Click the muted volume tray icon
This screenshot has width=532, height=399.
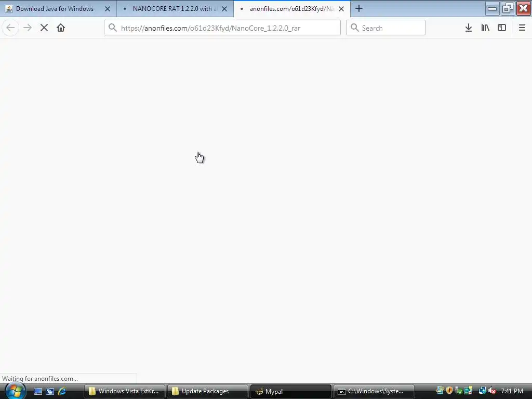(x=492, y=391)
